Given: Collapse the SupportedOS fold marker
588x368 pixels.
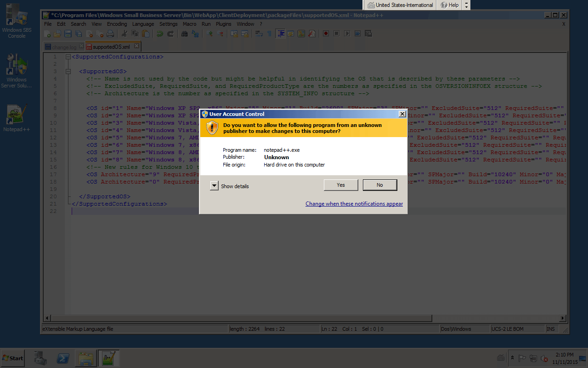Looking at the screenshot, I should (68, 72).
